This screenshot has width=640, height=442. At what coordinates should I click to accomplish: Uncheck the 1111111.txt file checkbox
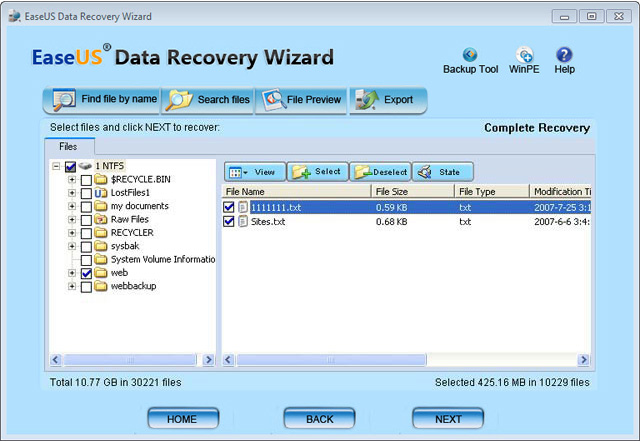(229, 207)
